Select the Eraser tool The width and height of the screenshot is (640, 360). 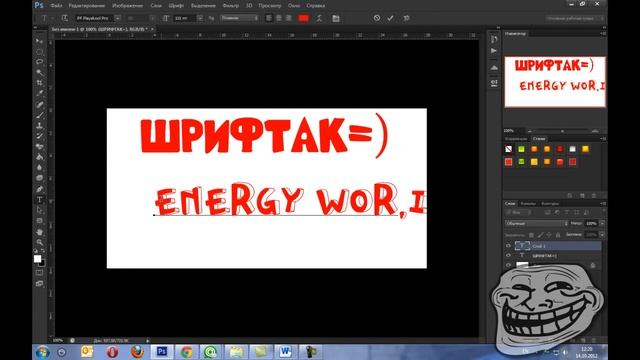[x=39, y=147]
